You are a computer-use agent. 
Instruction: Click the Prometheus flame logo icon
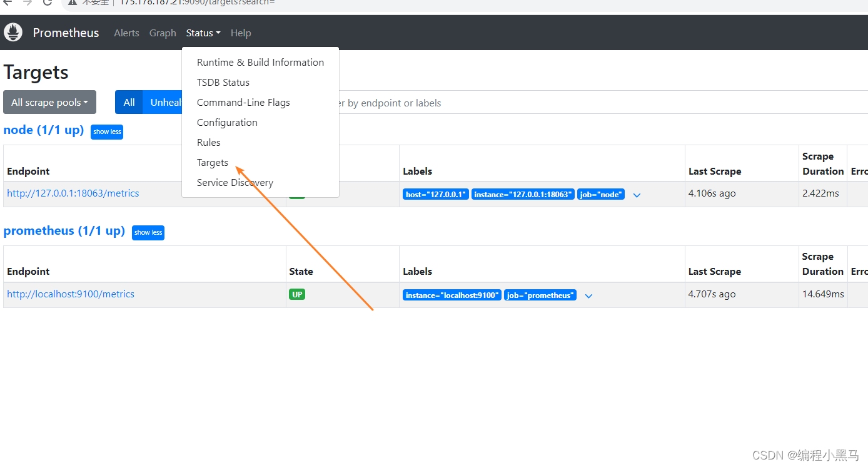[13, 33]
